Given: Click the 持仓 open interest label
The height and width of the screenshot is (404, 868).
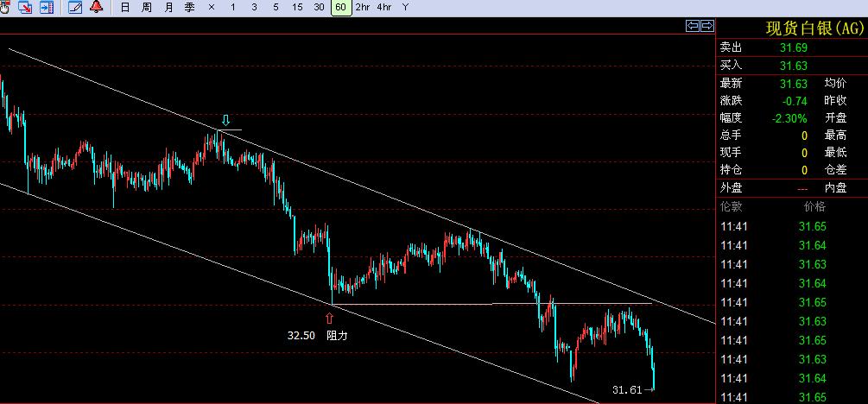Looking at the screenshot, I should click(x=731, y=169).
